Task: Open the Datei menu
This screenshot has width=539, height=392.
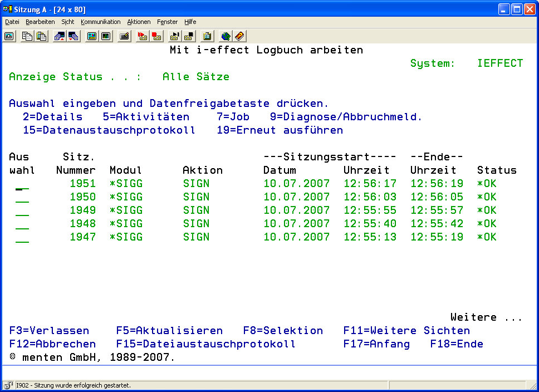Action: tap(12, 22)
